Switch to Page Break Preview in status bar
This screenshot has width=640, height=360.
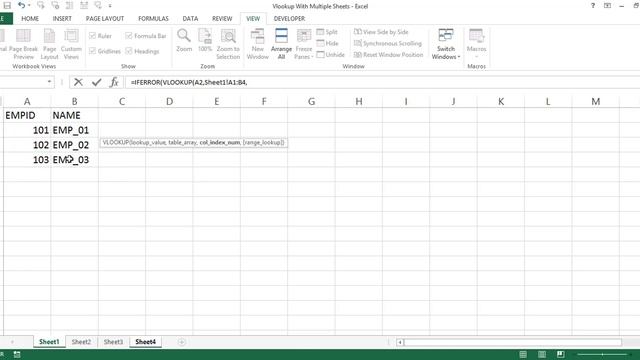pos(560,354)
